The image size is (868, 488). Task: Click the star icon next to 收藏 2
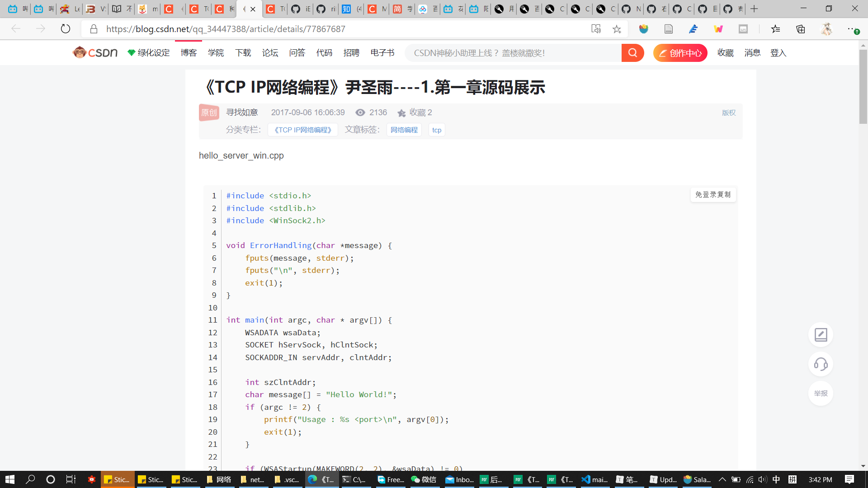[401, 113]
